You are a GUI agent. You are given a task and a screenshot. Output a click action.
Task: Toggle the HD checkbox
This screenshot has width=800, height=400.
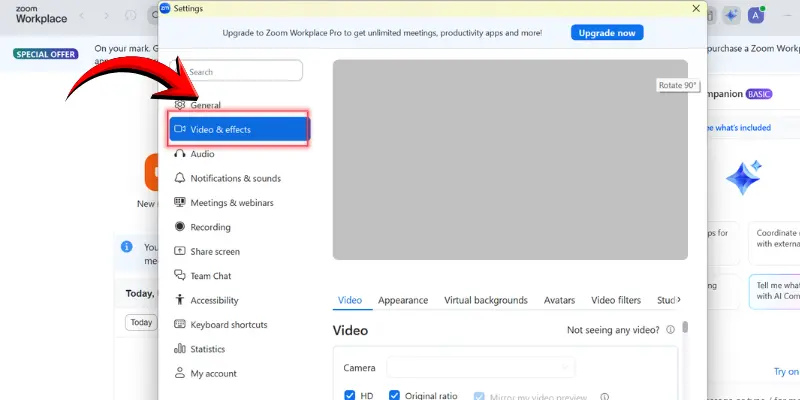point(349,395)
